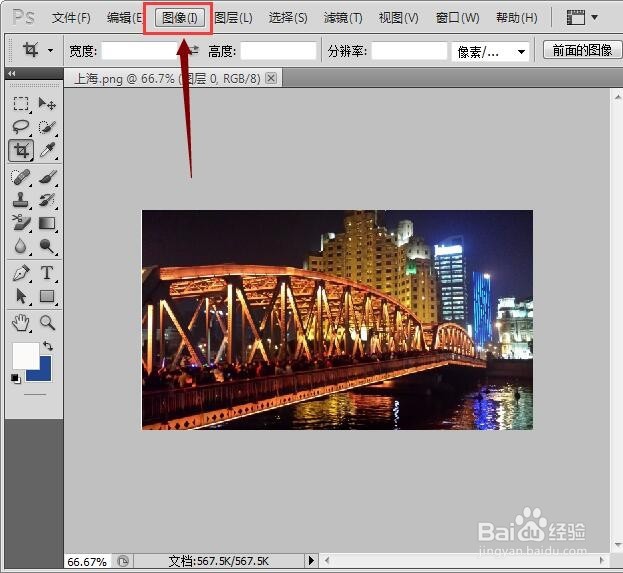The width and height of the screenshot is (623, 573).
Task: Click the Shanghai bridge image on canvas
Action: [337, 320]
